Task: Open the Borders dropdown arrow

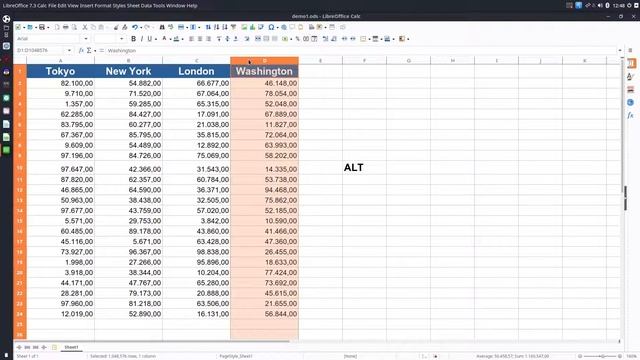Action: click(369, 39)
